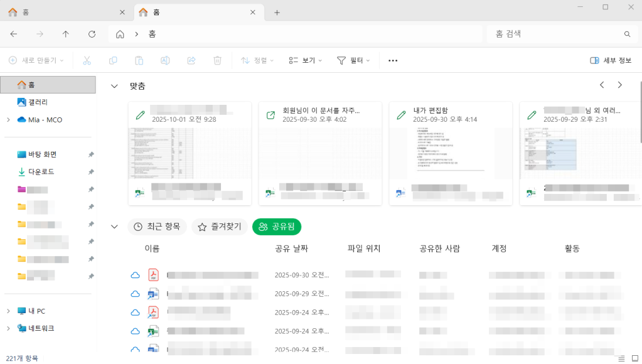
Task: Open the 다운로드 folder in the sidebar
Action: (x=40, y=171)
